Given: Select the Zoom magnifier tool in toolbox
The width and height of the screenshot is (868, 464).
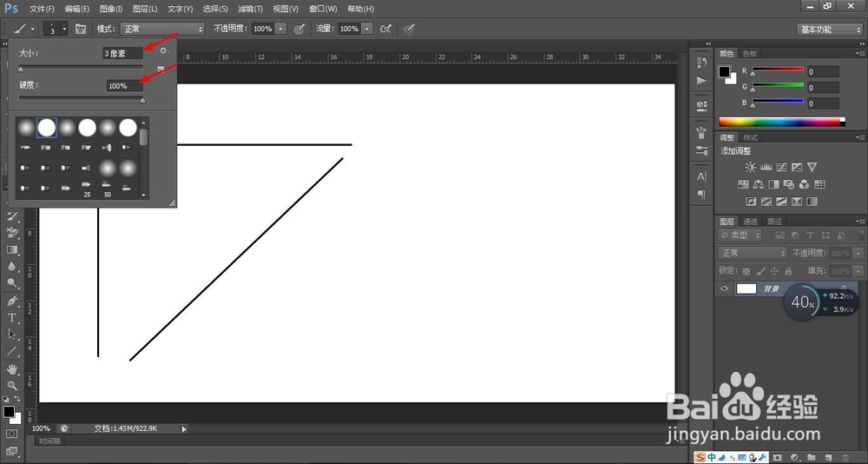Looking at the screenshot, I should click(12, 385).
